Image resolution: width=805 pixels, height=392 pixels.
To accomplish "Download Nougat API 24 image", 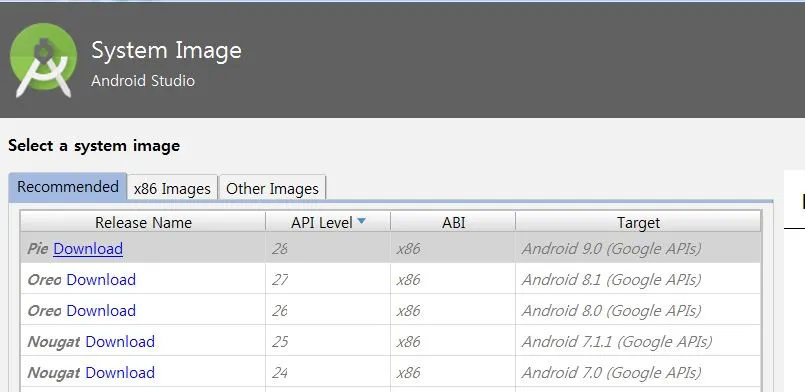I will [120, 372].
